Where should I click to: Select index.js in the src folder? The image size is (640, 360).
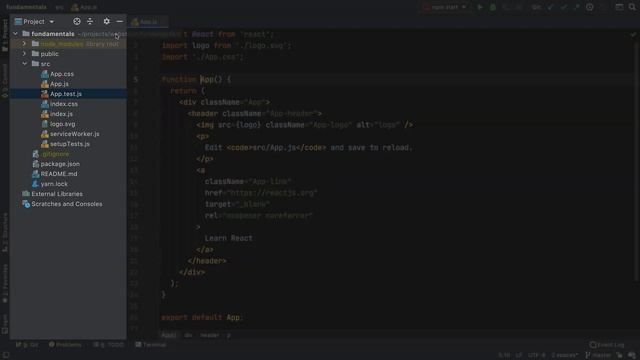coord(61,114)
